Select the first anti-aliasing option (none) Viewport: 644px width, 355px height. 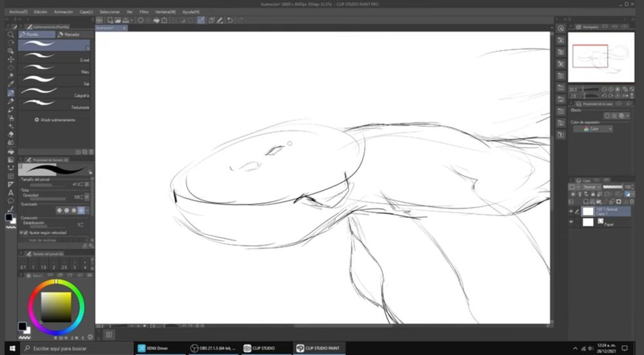point(59,211)
